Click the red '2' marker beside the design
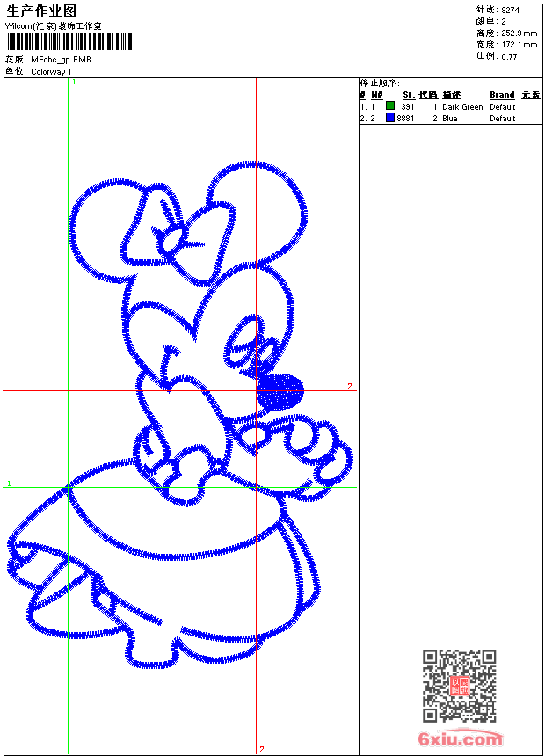 [350, 386]
